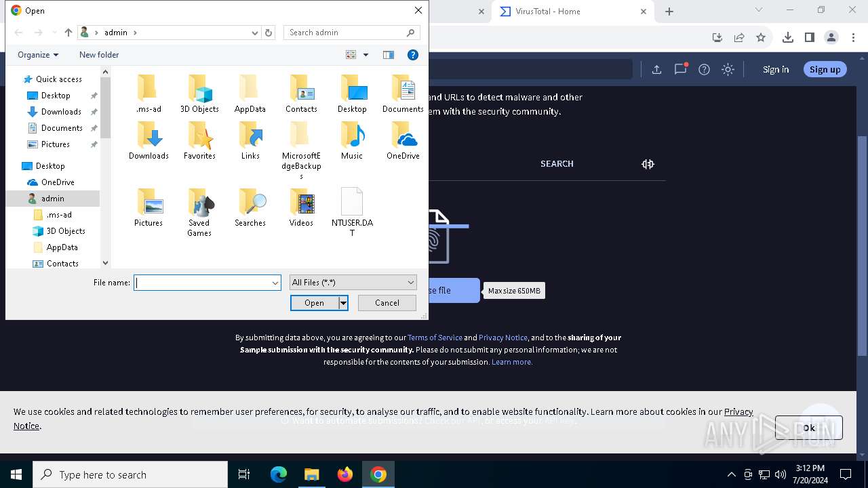
Task: Select the Favorites folder
Action: 199,142
